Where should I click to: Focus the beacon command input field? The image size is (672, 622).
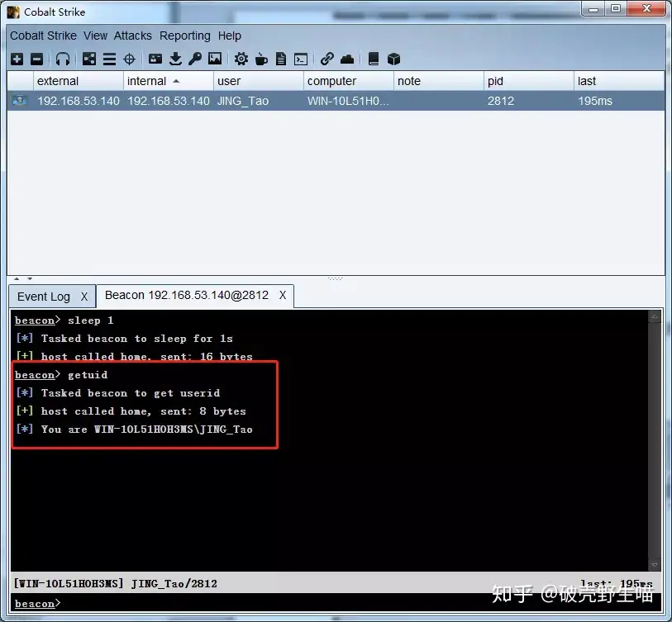[336, 603]
